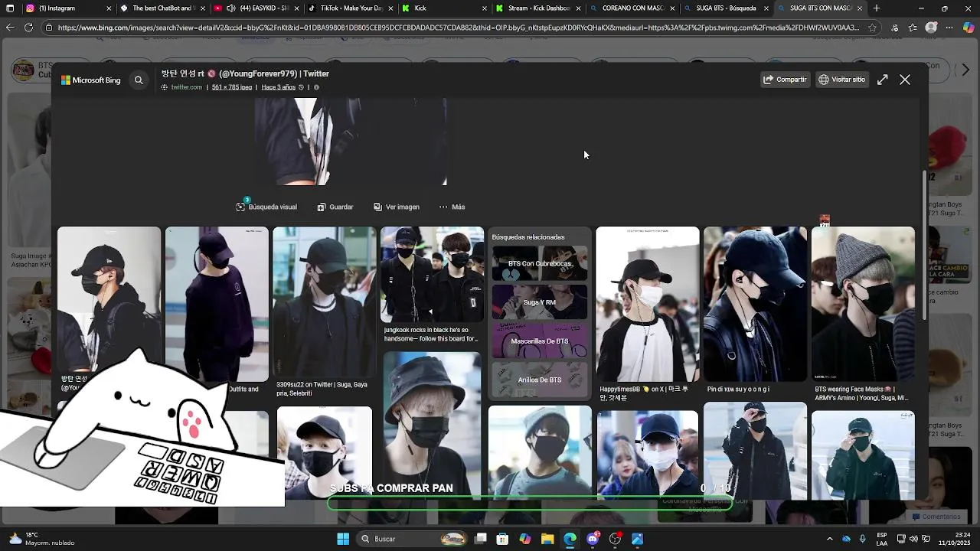
Task: Click the image info circle icon
Action: [316, 87]
